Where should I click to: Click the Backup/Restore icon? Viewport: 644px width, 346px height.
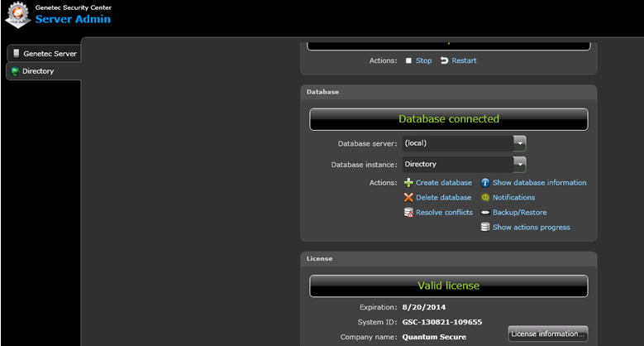point(485,213)
